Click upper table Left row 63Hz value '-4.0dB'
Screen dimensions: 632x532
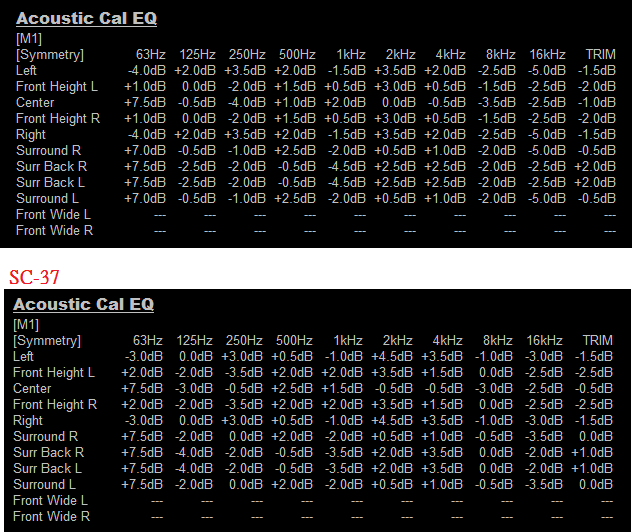pos(147,71)
